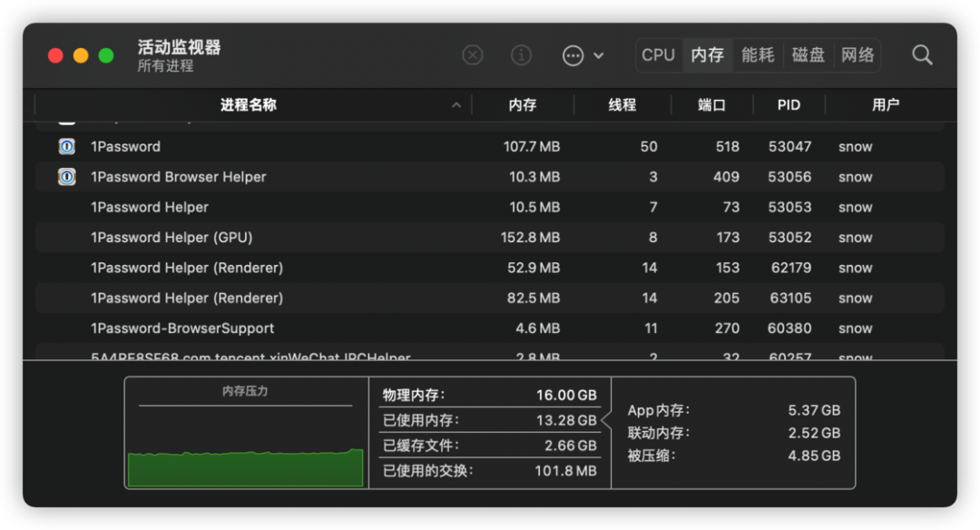
Task: Select the 1Password process name
Action: coord(125,146)
